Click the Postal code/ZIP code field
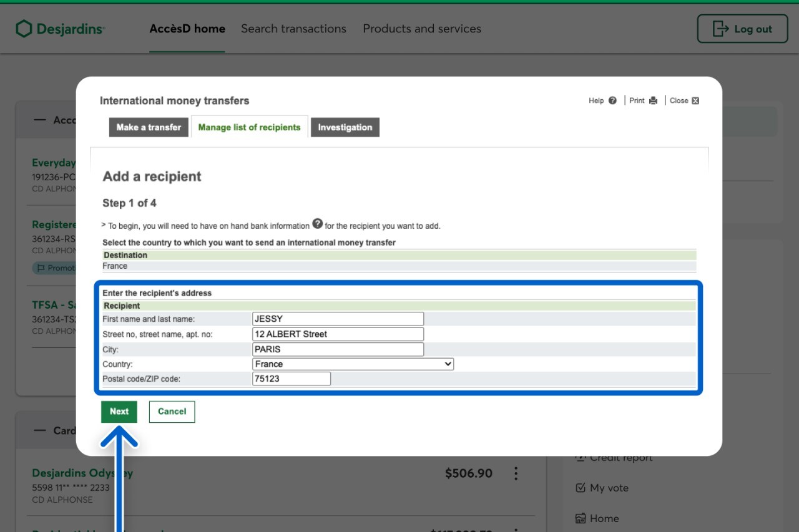Image resolution: width=799 pixels, height=532 pixels. (x=292, y=379)
